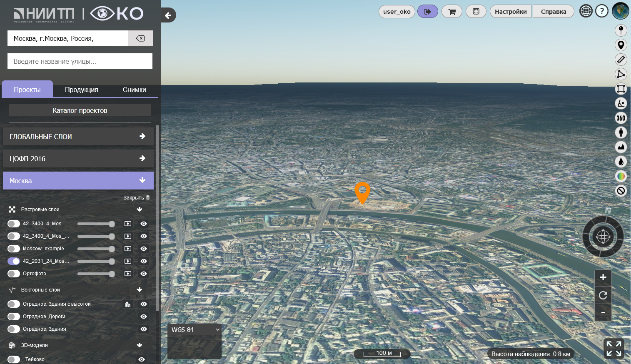The width and height of the screenshot is (631, 364).
Task: Clear the Moscow search field
Action: tap(140, 38)
